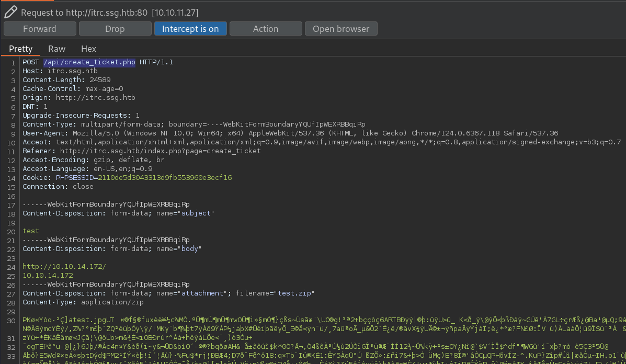Click the PHPSESSID cookie value 2110de5d…
The height and width of the screenshot is (364, 626).
[x=165, y=178]
